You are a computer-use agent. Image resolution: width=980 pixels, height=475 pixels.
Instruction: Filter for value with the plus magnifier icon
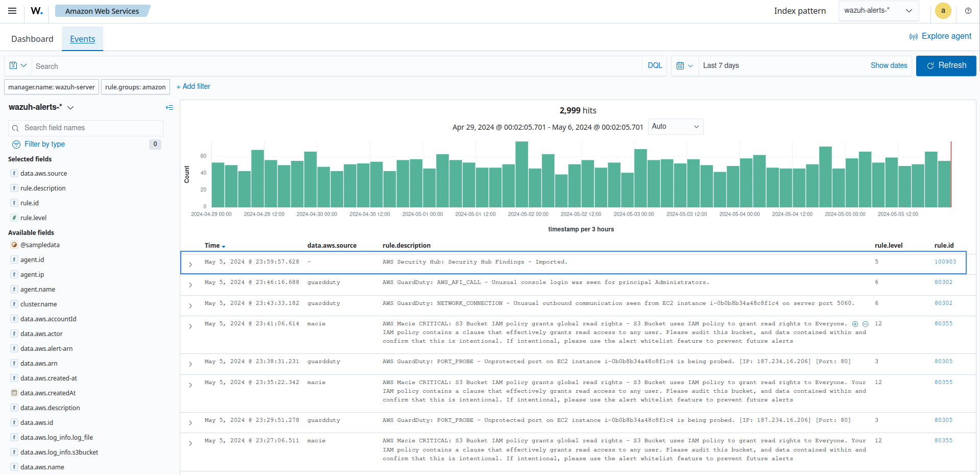coord(854,323)
